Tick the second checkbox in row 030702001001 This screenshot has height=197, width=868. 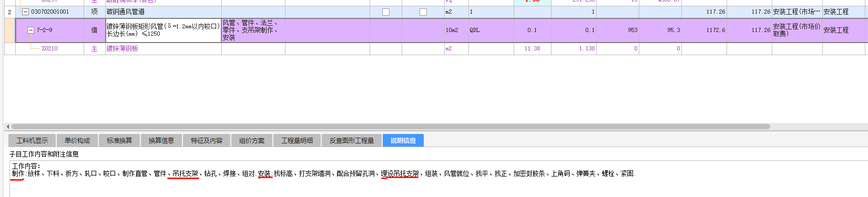click(423, 12)
